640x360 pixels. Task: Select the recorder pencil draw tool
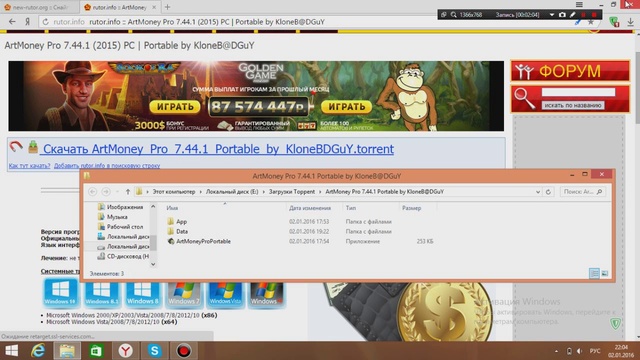[573, 15]
